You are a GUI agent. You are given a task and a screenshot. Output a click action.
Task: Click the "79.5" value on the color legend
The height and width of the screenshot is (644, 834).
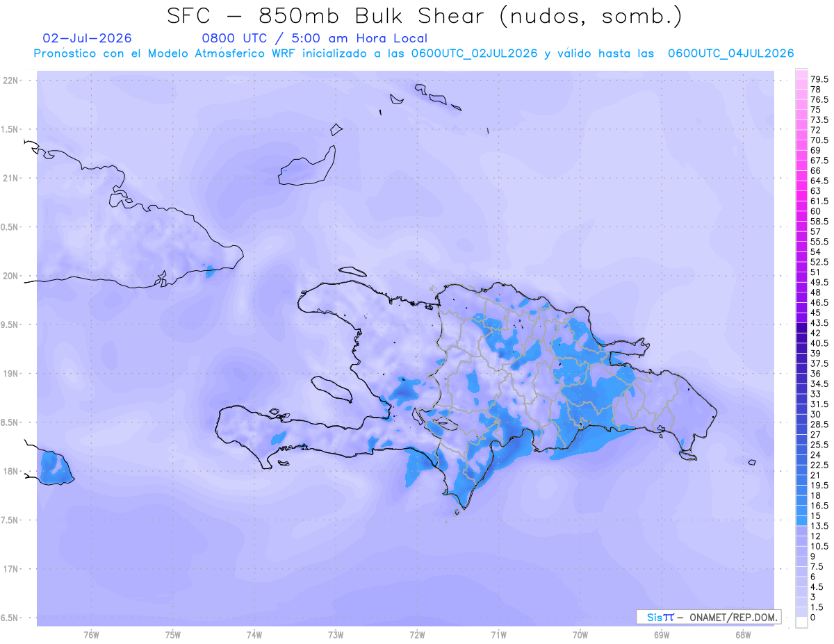click(820, 80)
